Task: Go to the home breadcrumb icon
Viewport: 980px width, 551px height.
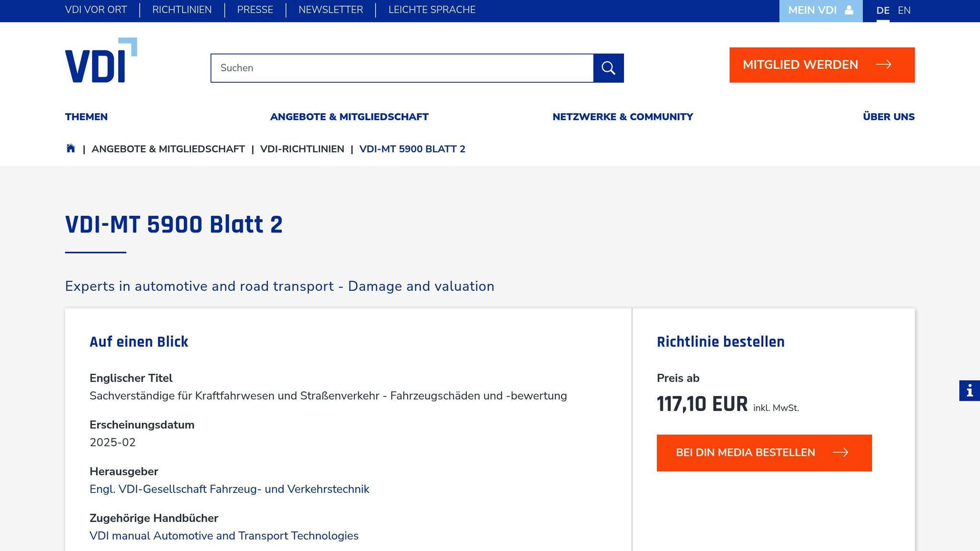Action: pos(71,148)
